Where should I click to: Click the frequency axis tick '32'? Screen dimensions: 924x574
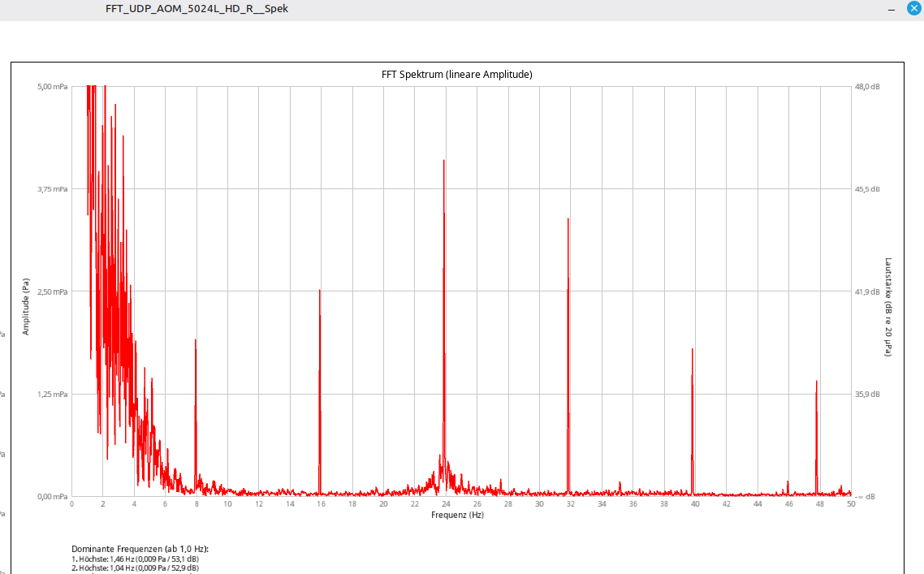pyautogui.click(x=571, y=504)
